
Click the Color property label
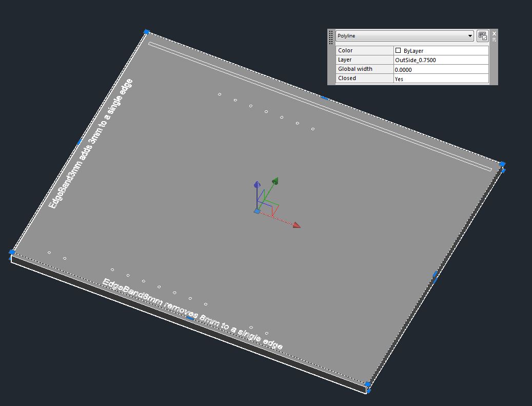pyautogui.click(x=345, y=50)
